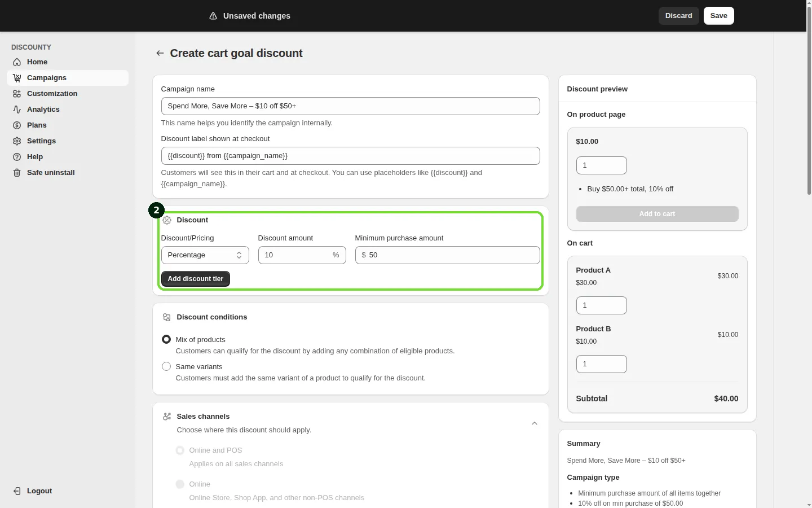Image resolution: width=812 pixels, height=508 pixels.
Task: Select the Online and POS radio option
Action: pyautogui.click(x=180, y=450)
